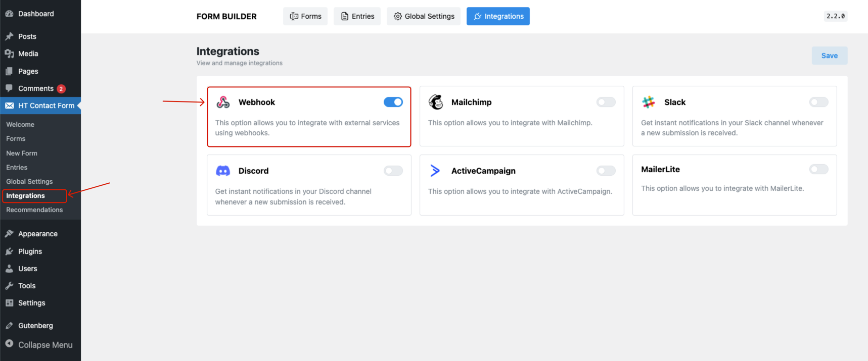
Task: Click the Webhook card title
Action: click(257, 102)
